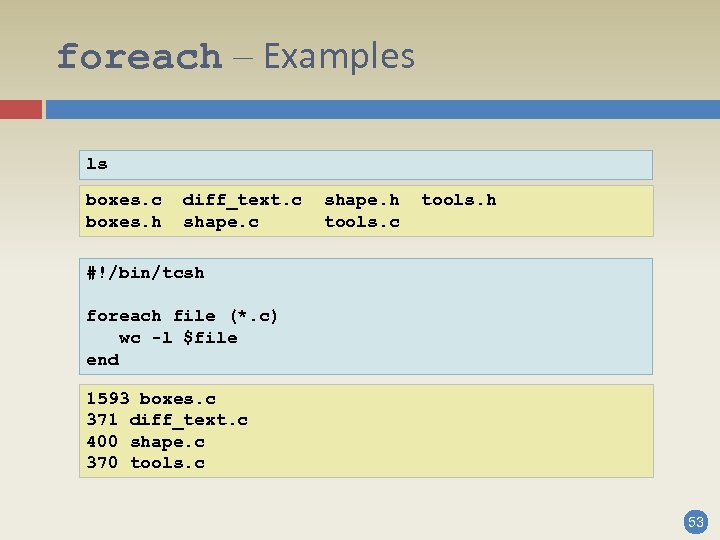720x540 pixels.
Task: Select the "371 diff_text.c" output line
Action: point(167,420)
